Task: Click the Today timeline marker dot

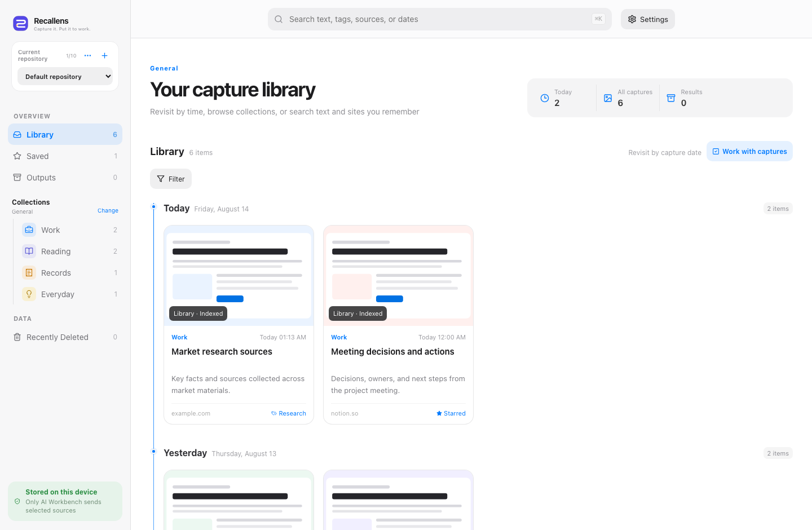Action: (153, 207)
